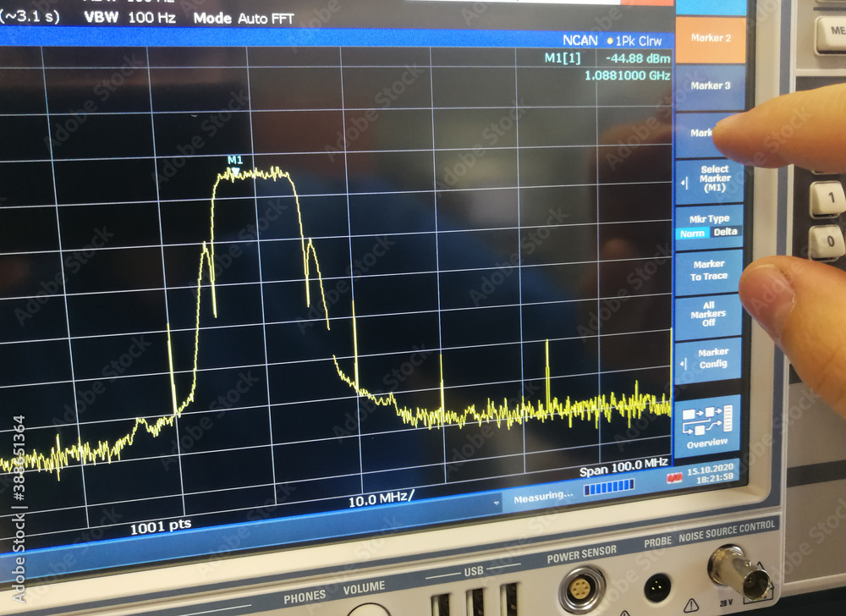846x616 pixels.
Task: Tap the Marker To Trace softkey
Action: click(708, 271)
